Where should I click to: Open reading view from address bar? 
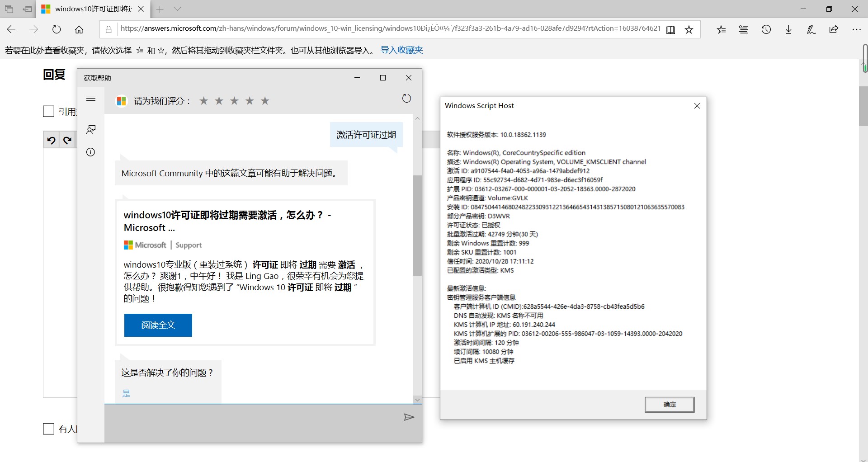tap(671, 29)
